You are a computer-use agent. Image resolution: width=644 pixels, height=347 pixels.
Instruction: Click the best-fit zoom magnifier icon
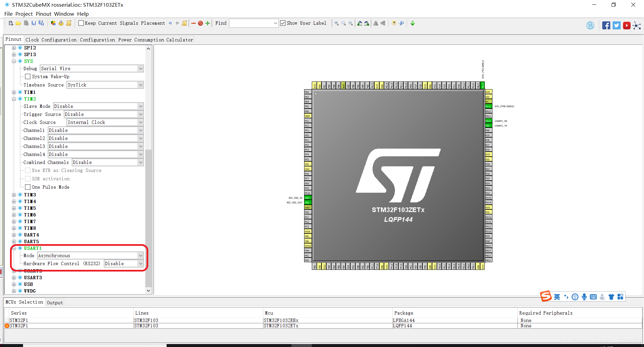(x=344, y=23)
